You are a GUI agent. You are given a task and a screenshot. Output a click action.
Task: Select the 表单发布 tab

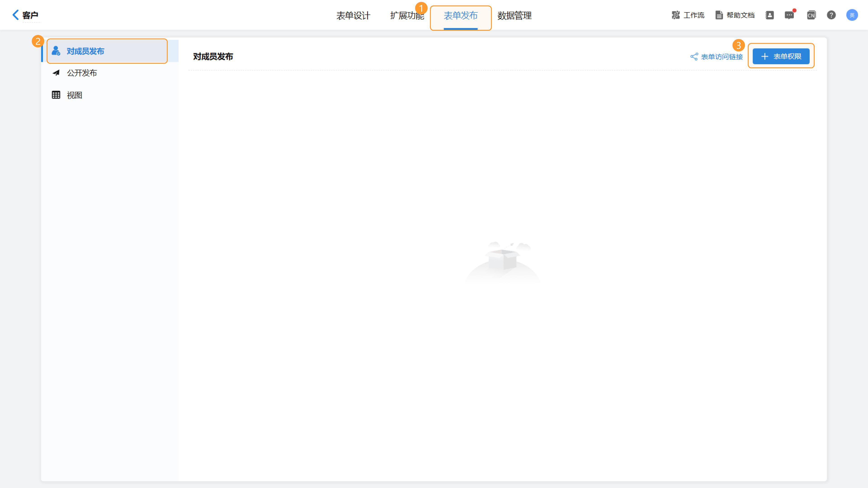[461, 16]
